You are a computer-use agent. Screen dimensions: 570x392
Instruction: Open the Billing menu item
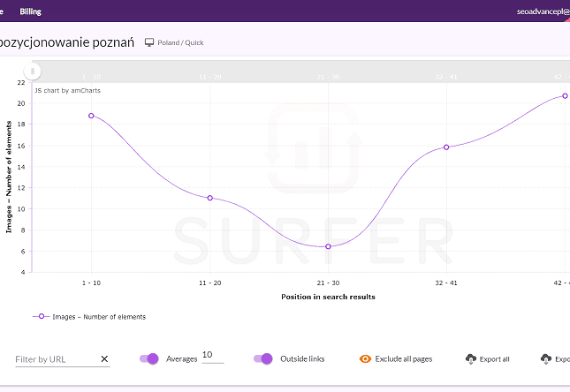[31, 11]
